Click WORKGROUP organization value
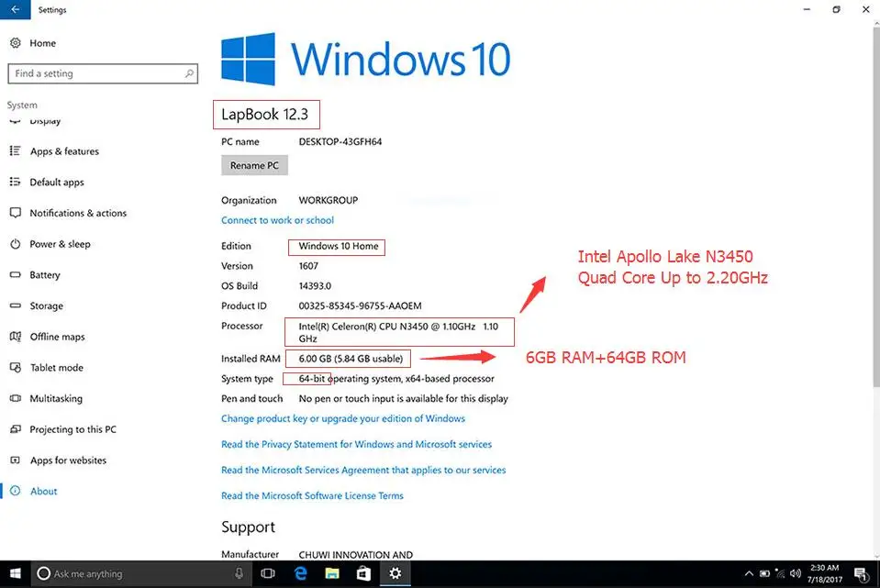The height and width of the screenshot is (588, 880). (x=328, y=200)
